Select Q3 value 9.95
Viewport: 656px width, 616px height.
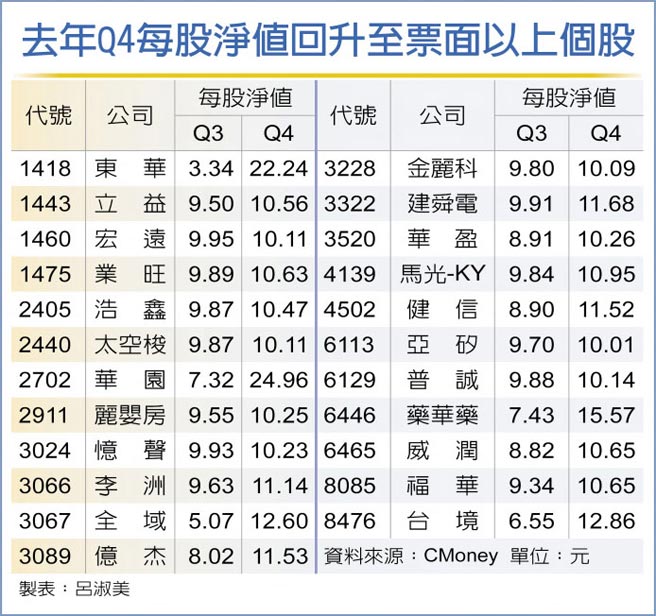click(x=211, y=239)
